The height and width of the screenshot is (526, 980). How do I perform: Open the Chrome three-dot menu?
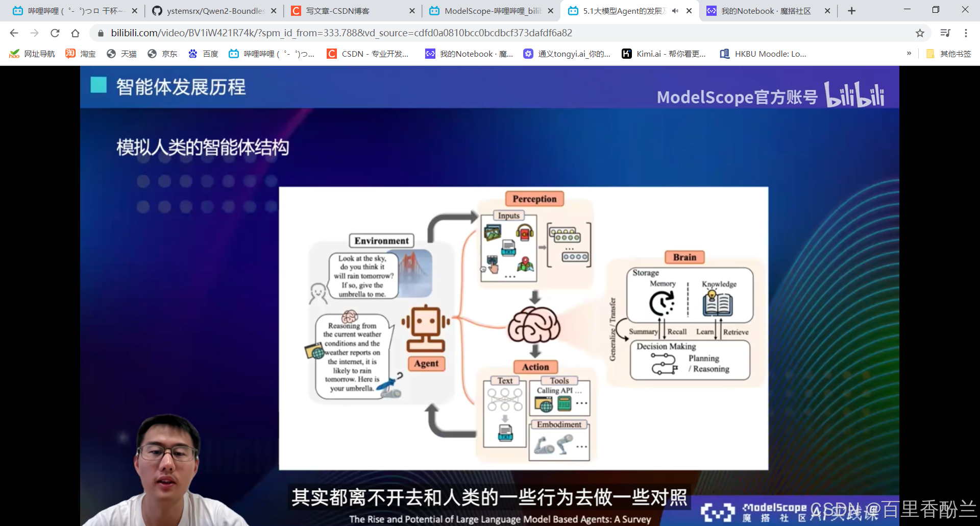[966, 33]
